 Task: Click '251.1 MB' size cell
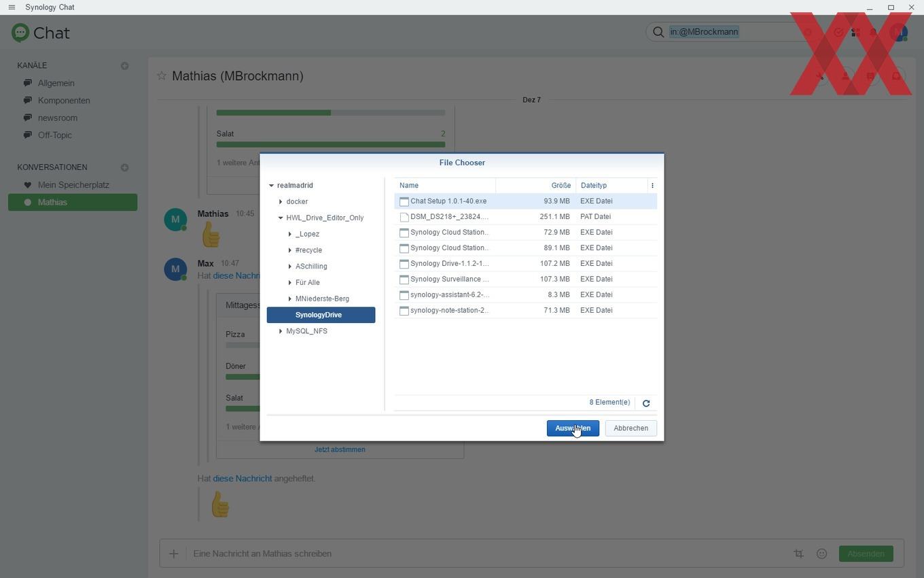pos(554,217)
